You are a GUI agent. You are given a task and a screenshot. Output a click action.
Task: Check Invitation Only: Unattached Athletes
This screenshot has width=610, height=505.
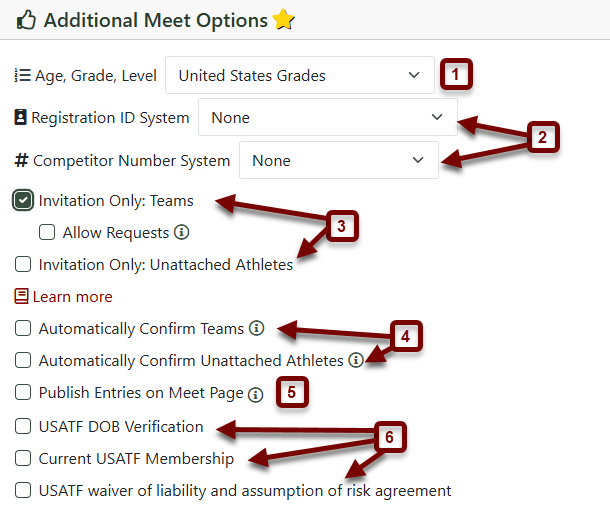point(23,264)
